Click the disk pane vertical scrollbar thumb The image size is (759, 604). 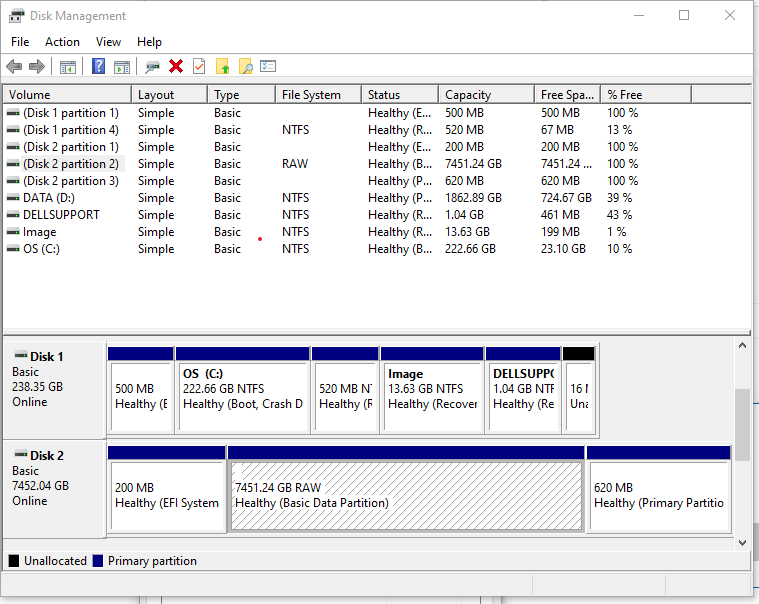742,425
